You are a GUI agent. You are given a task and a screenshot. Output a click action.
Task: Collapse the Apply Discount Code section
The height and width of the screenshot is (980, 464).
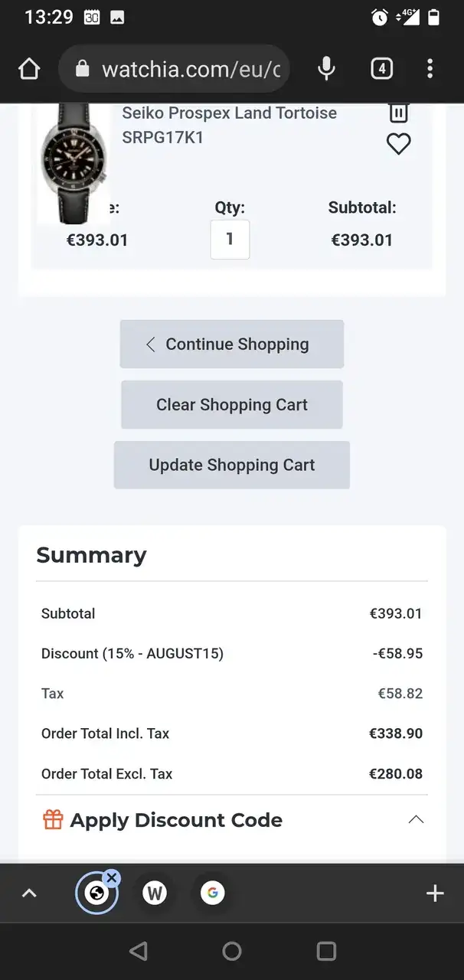[x=416, y=820]
